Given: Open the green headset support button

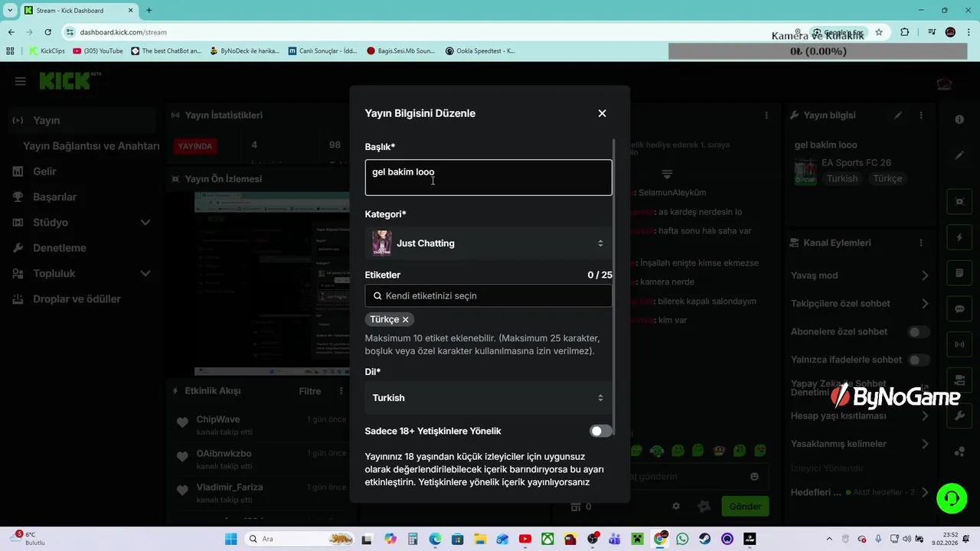Looking at the screenshot, I should pos(952,498).
